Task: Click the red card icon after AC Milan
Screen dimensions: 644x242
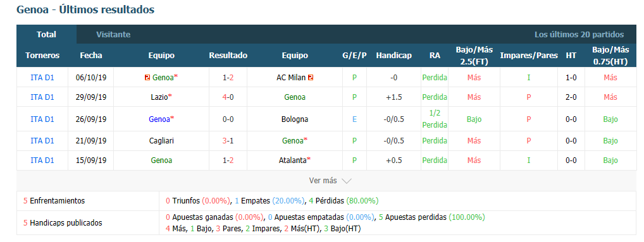Action: click(x=311, y=78)
